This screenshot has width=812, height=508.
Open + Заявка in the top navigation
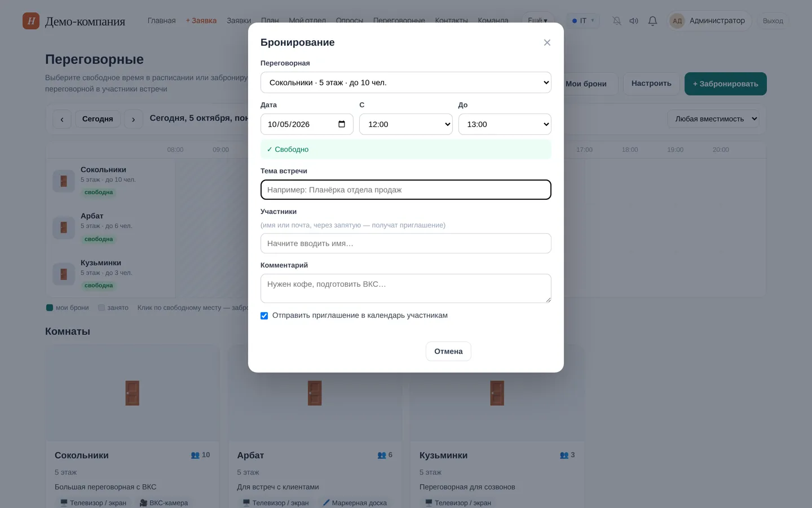click(201, 21)
